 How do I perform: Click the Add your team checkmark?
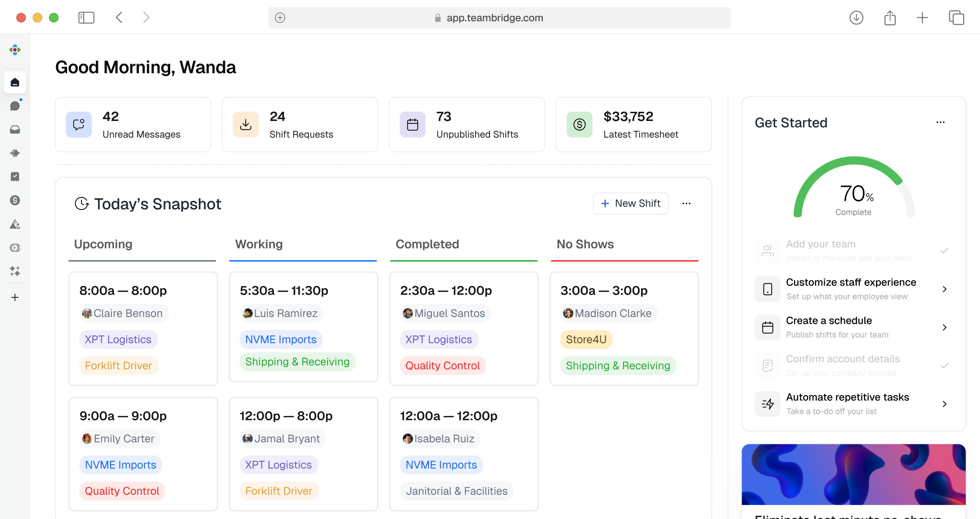pyautogui.click(x=944, y=251)
